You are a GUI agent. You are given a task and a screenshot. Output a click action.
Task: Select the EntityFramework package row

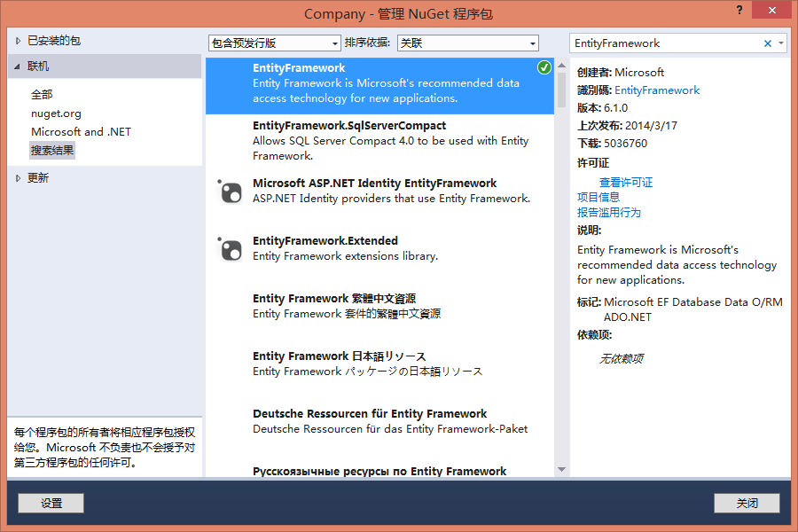(x=379, y=85)
